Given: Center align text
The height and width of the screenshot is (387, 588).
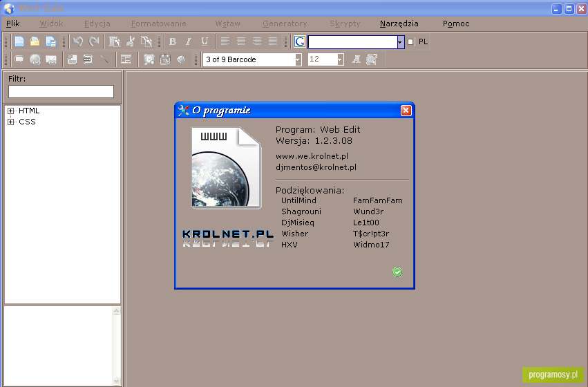Looking at the screenshot, I should pyautogui.click(x=241, y=41).
